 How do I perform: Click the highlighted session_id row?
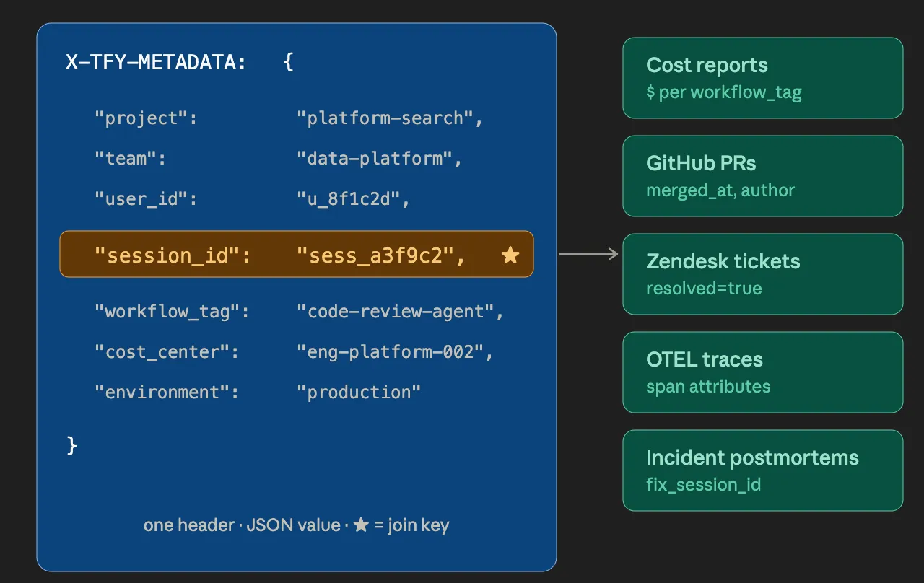(x=297, y=254)
